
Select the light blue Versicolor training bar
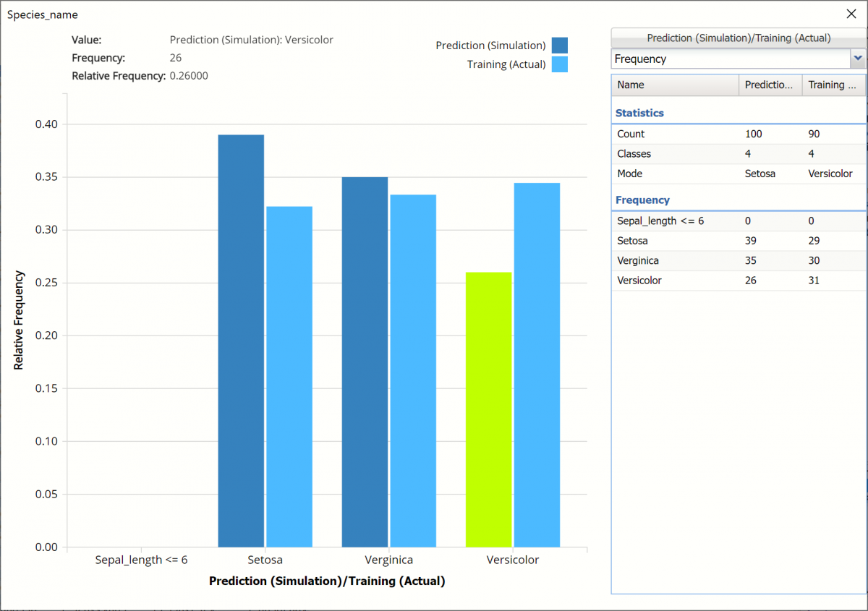click(x=537, y=365)
